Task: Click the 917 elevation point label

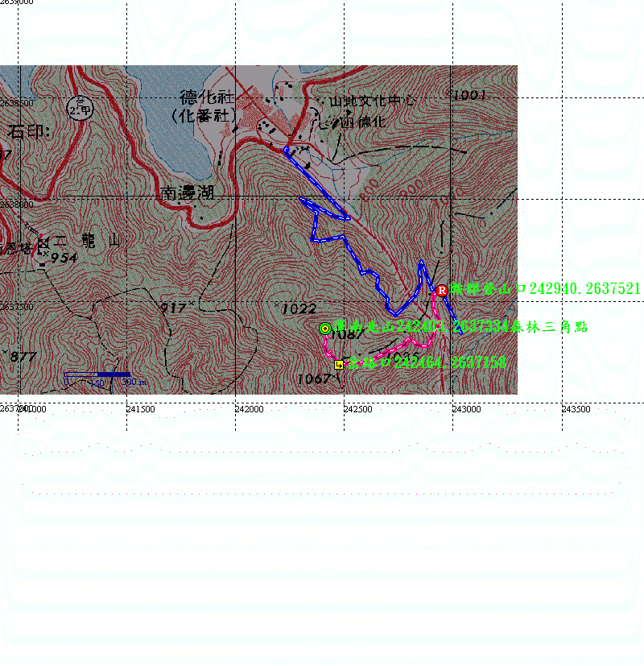Action: click(x=172, y=308)
